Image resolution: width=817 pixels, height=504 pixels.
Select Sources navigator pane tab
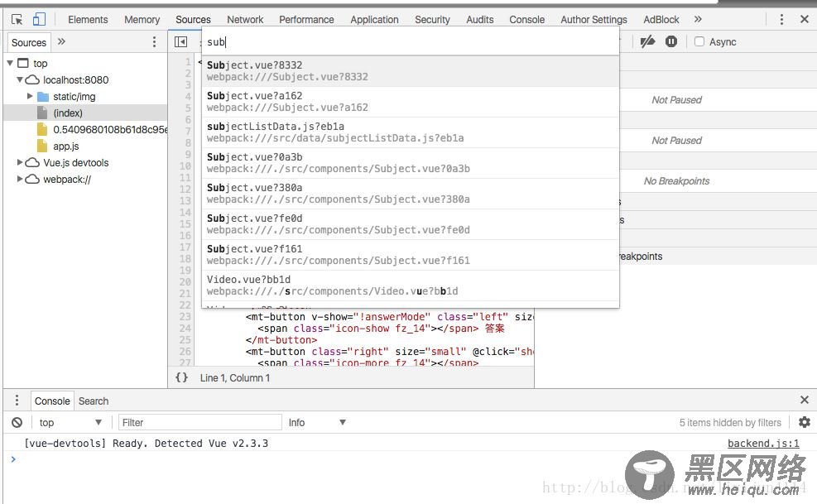point(29,43)
